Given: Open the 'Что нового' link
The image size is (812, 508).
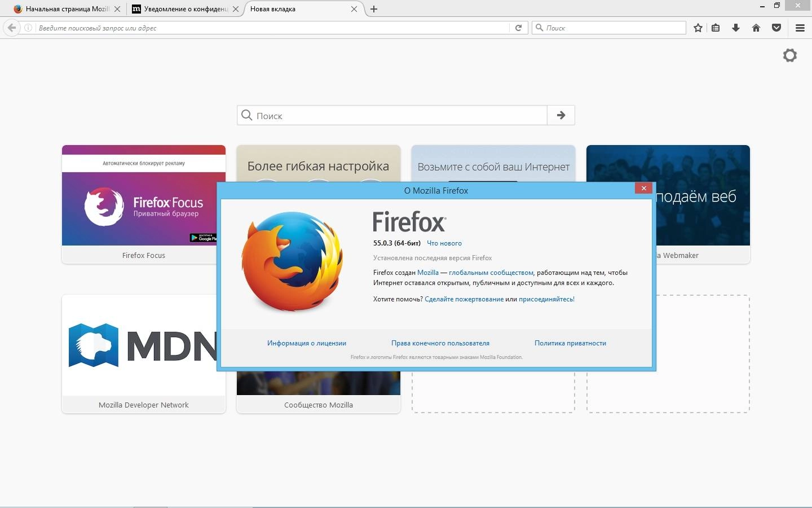Looking at the screenshot, I should (x=444, y=243).
